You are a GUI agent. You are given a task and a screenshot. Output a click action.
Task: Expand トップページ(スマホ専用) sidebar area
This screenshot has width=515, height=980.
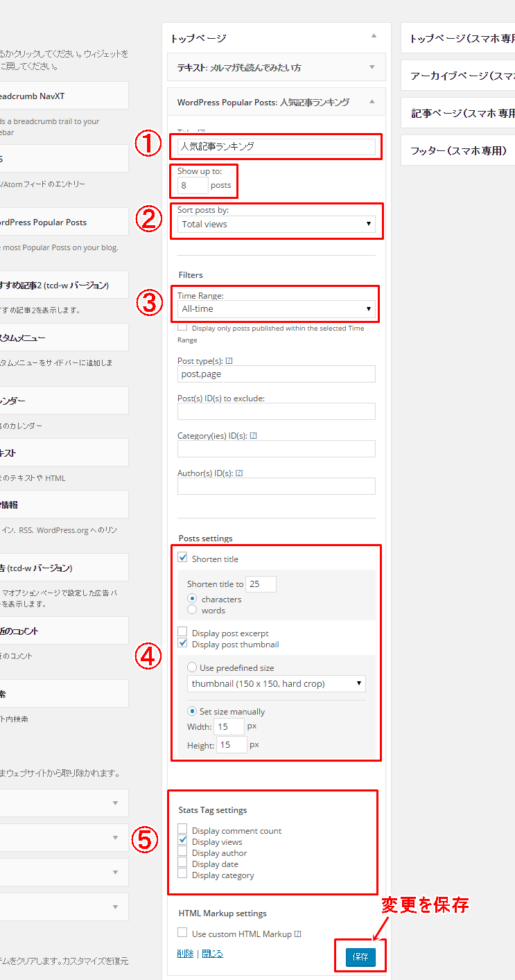[x=458, y=39]
